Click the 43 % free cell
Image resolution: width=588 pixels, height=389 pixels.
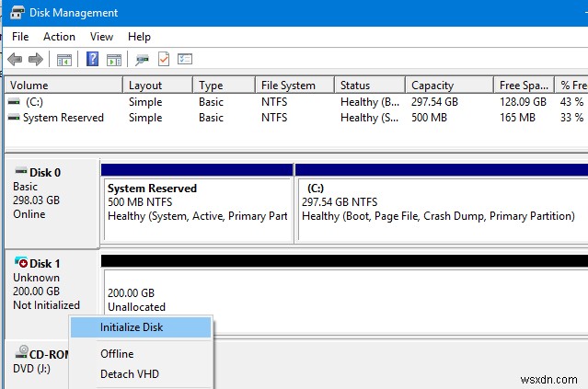(x=571, y=102)
